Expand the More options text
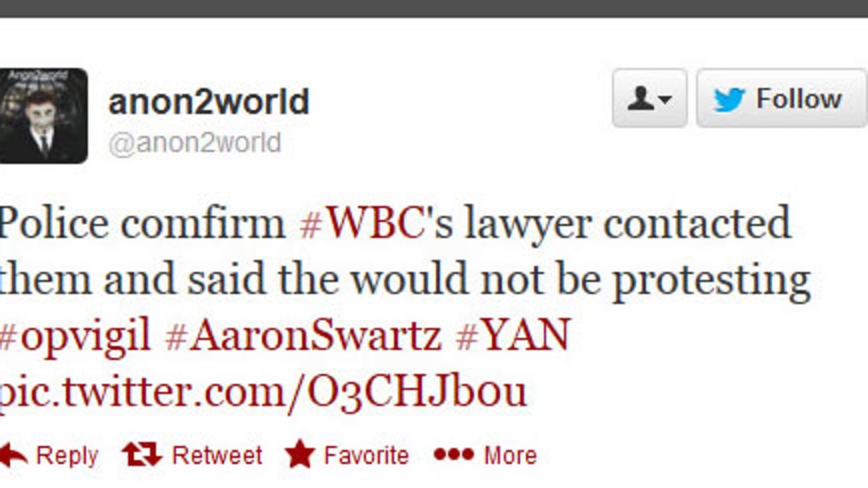The image size is (868, 488). (510, 455)
